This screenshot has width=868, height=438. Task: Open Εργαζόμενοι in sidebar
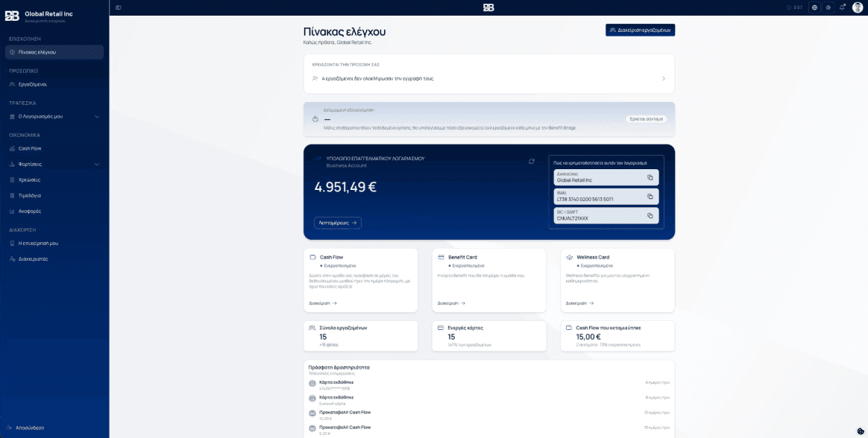pyautogui.click(x=54, y=84)
